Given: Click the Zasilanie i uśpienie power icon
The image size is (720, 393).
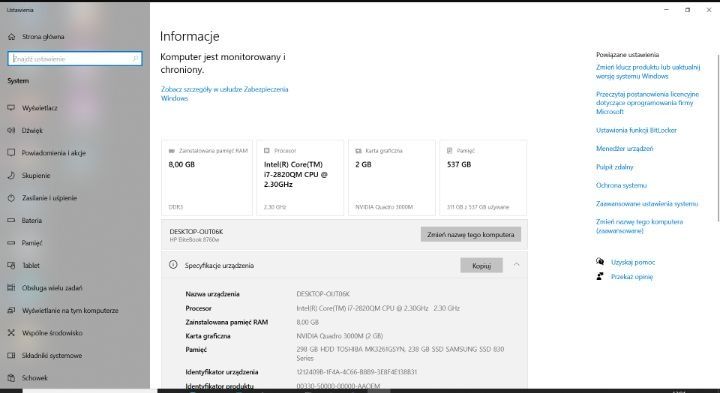Looking at the screenshot, I should (x=11, y=198).
